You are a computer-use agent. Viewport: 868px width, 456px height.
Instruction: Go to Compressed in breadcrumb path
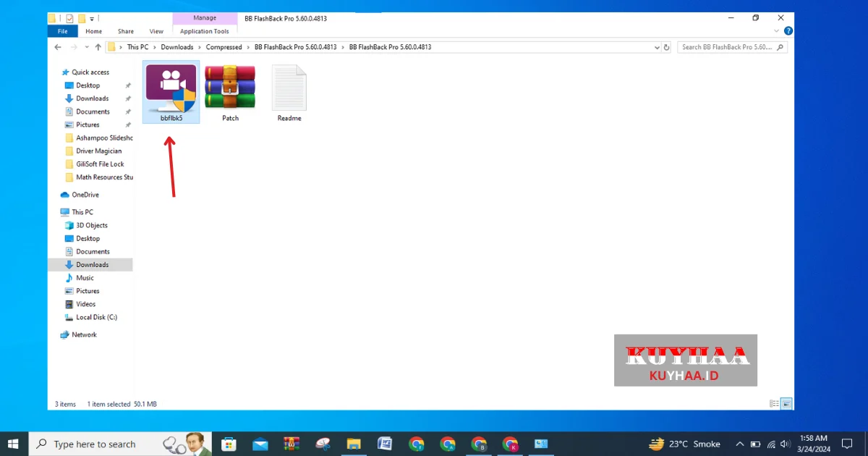point(224,47)
